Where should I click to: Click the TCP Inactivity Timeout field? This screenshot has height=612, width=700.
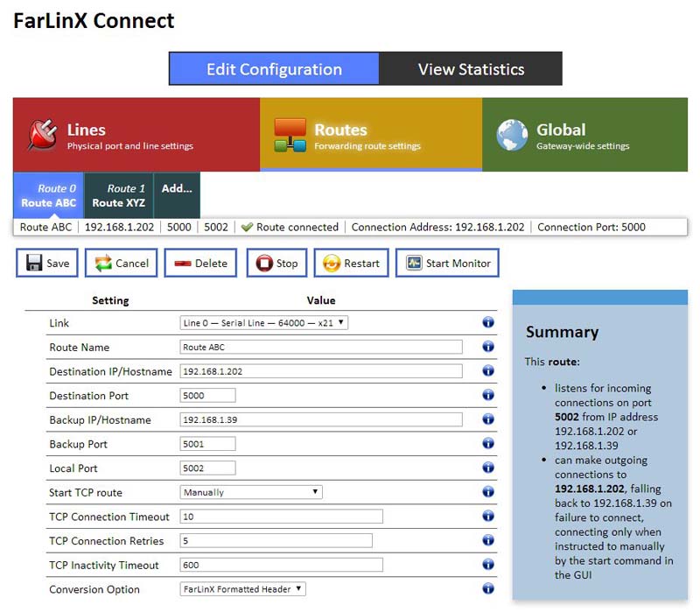tap(281, 565)
